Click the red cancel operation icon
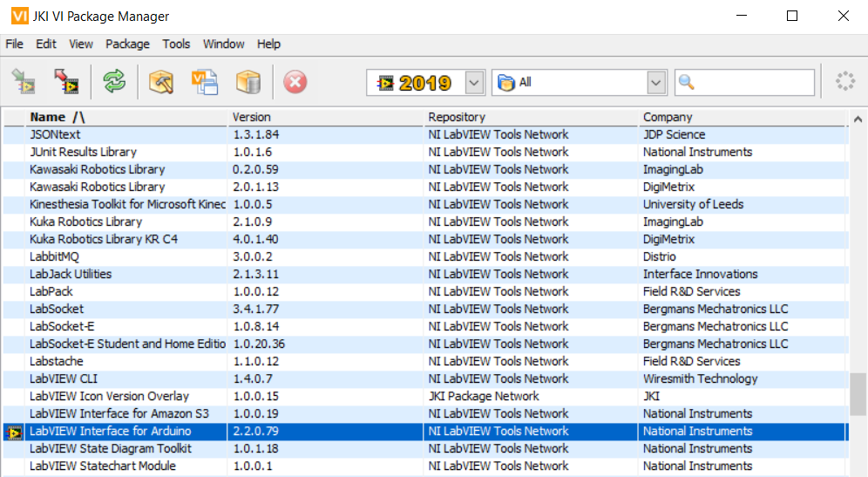The height and width of the screenshot is (477, 868). pos(295,82)
